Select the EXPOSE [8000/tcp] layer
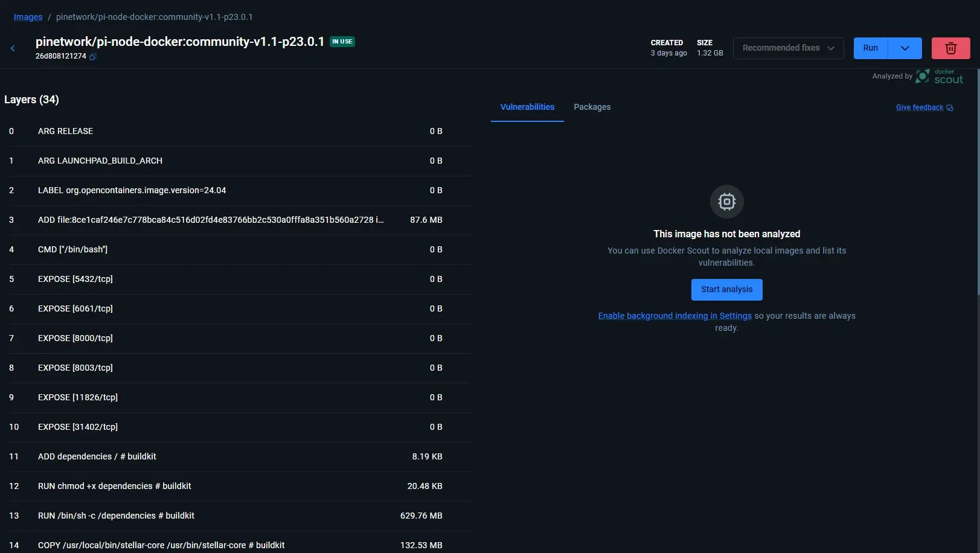 point(240,339)
